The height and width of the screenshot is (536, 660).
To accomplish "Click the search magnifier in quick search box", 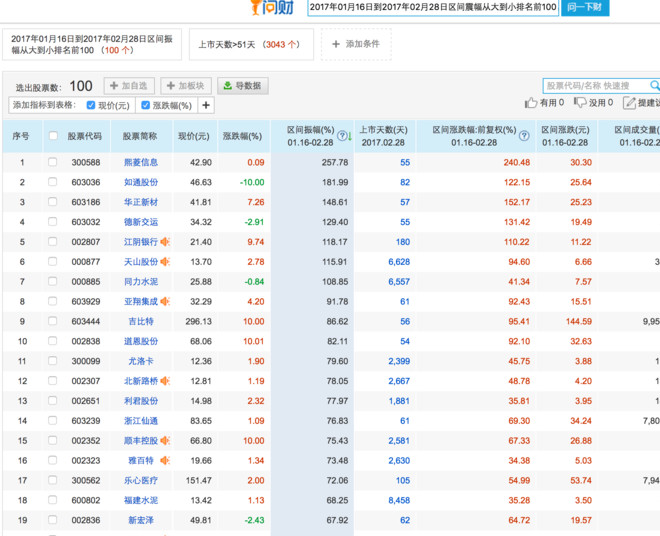I will [655, 85].
